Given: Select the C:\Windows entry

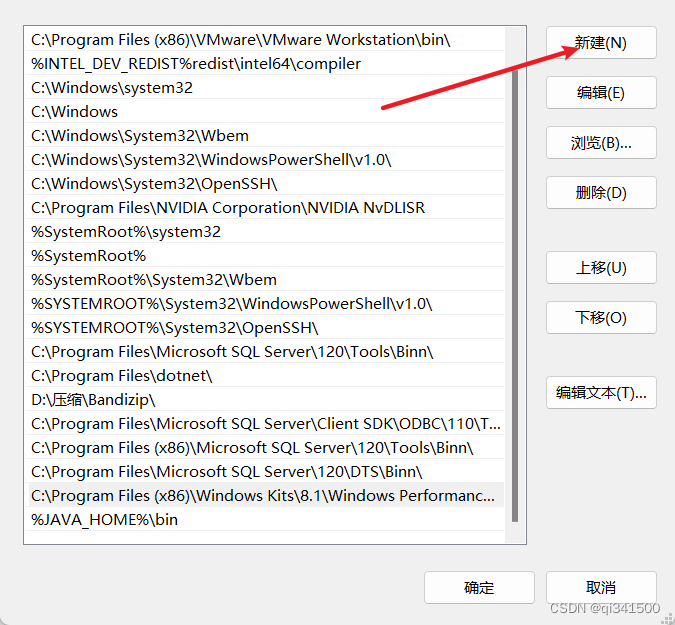Looking at the screenshot, I should point(264,112).
